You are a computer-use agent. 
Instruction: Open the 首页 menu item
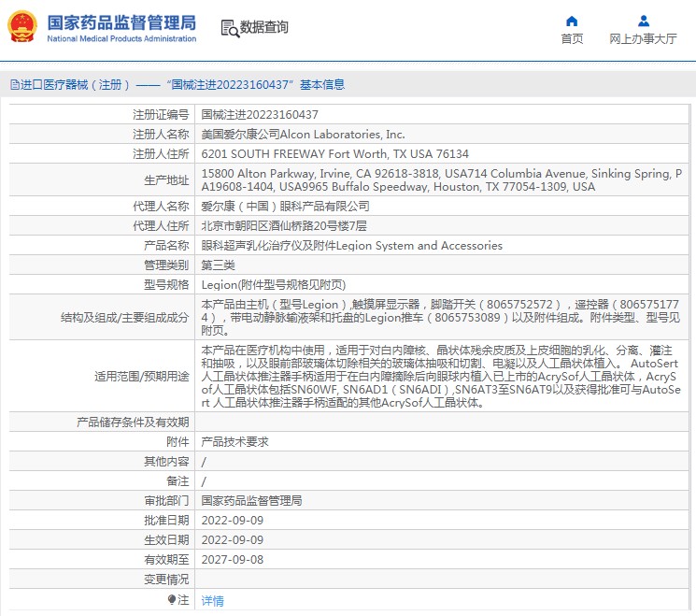point(572,38)
